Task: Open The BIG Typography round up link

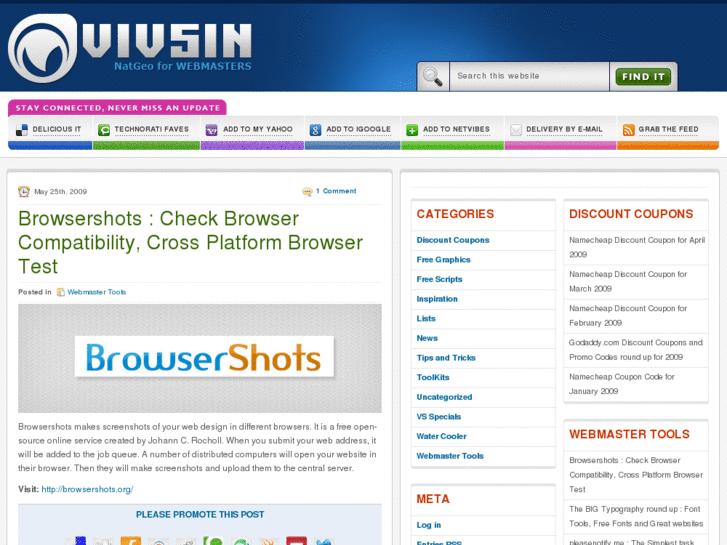Action: [636, 516]
